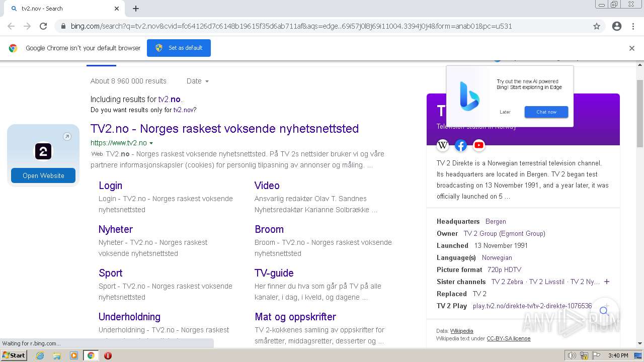644x362 pixels.
Task: Open the TV-guide sitelink
Action: coord(274,273)
